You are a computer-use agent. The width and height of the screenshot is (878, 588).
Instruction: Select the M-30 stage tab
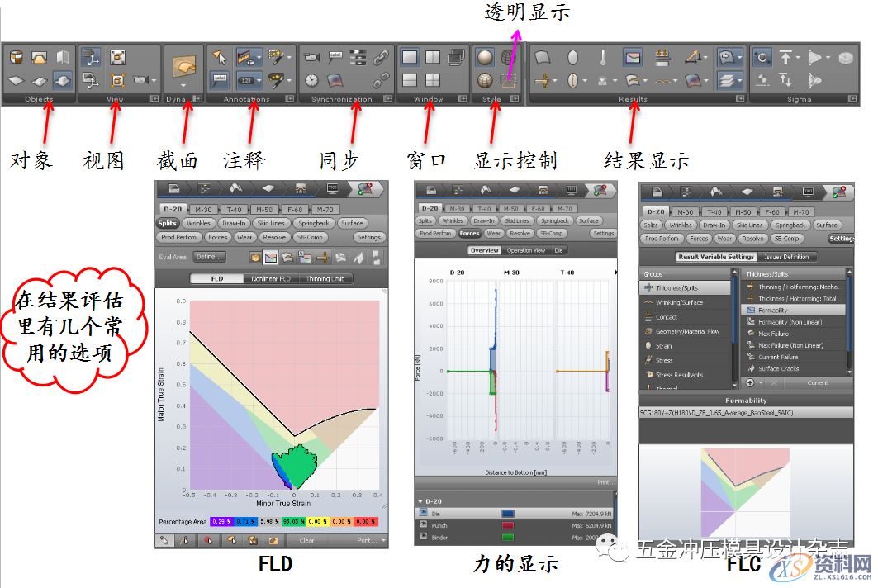tap(203, 209)
